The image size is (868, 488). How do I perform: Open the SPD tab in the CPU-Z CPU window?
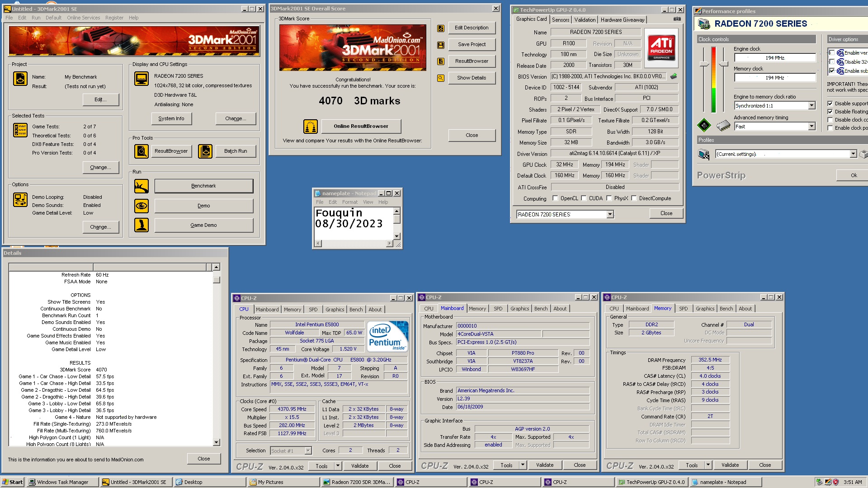point(313,310)
